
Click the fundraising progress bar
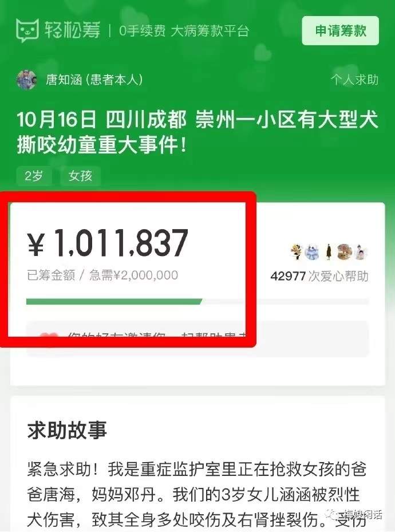point(197,302)
